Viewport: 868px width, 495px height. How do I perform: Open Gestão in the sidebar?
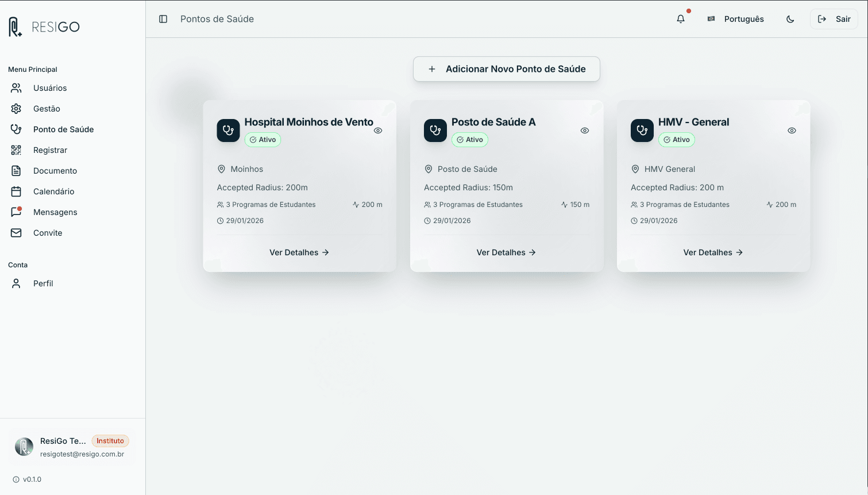tap(72, 109)
